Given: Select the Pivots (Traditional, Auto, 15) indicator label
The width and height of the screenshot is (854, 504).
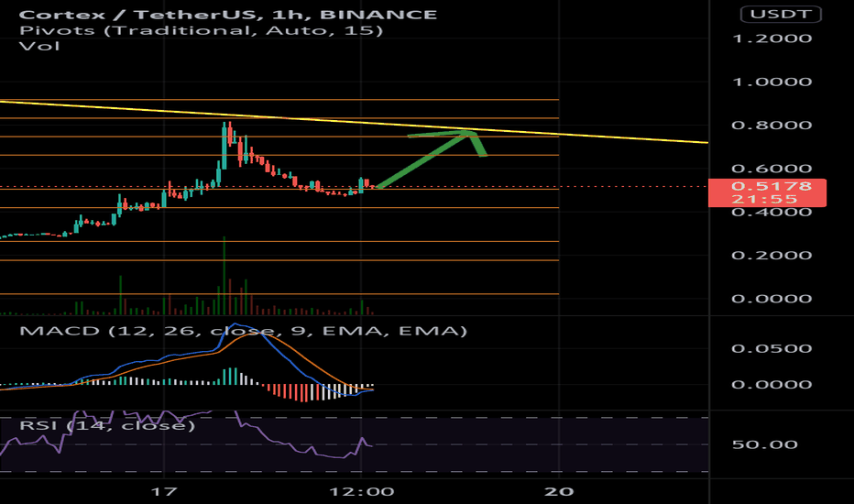Looking at the screenshot, I should tap(201, 30).
